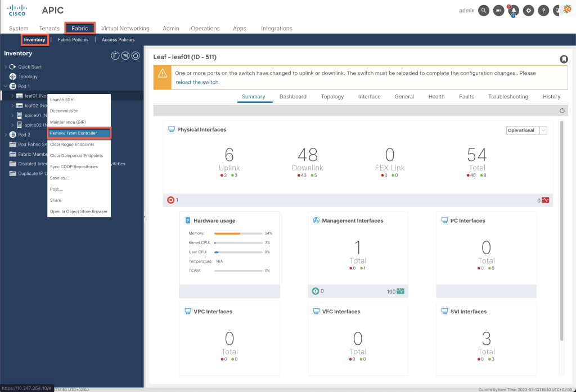Open the notifications bell

coord(514,10)
